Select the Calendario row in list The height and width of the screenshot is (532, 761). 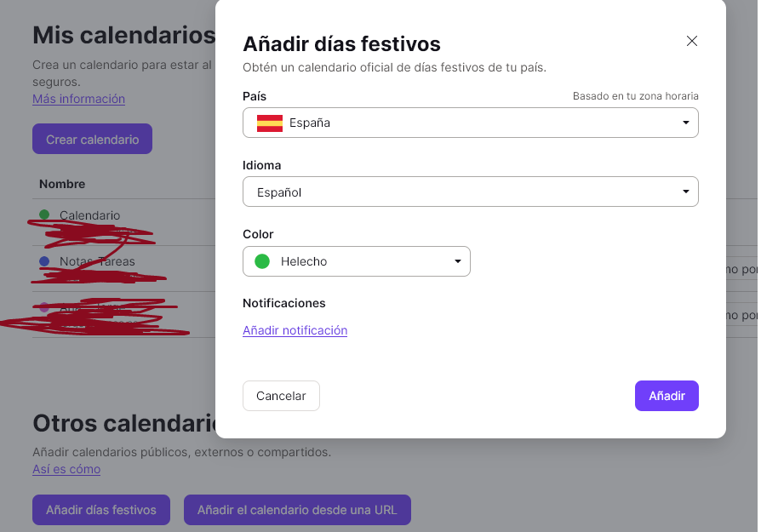coord(123,222)
